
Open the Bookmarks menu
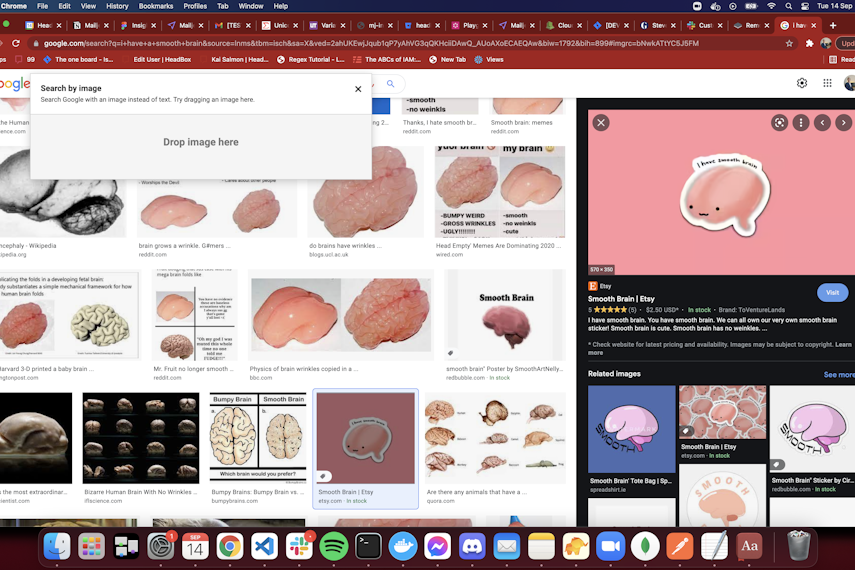(156, 6)
